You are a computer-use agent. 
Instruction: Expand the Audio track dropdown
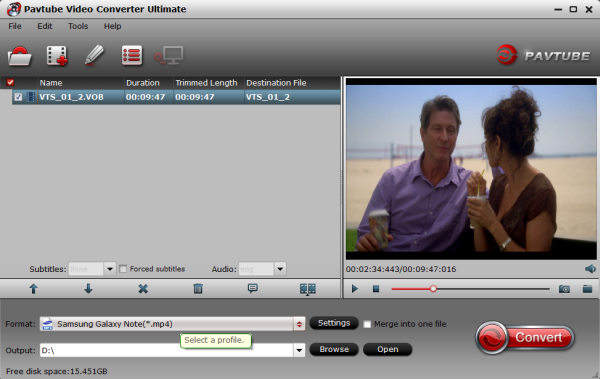[x=280, y=269]
